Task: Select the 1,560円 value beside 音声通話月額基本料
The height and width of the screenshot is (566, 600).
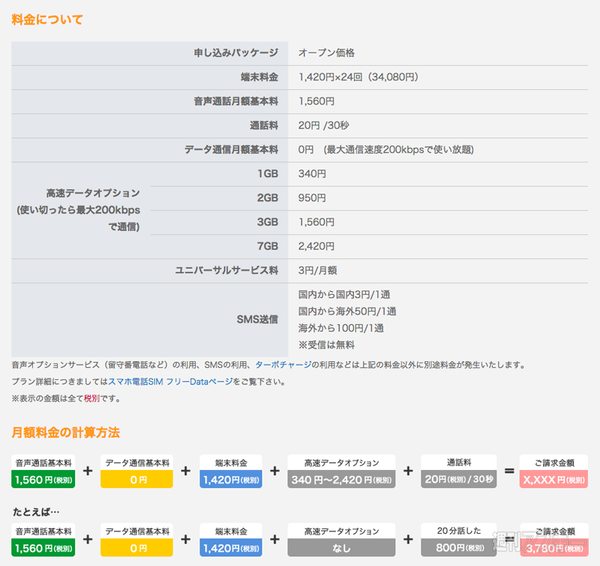Action: click(316, 101)
